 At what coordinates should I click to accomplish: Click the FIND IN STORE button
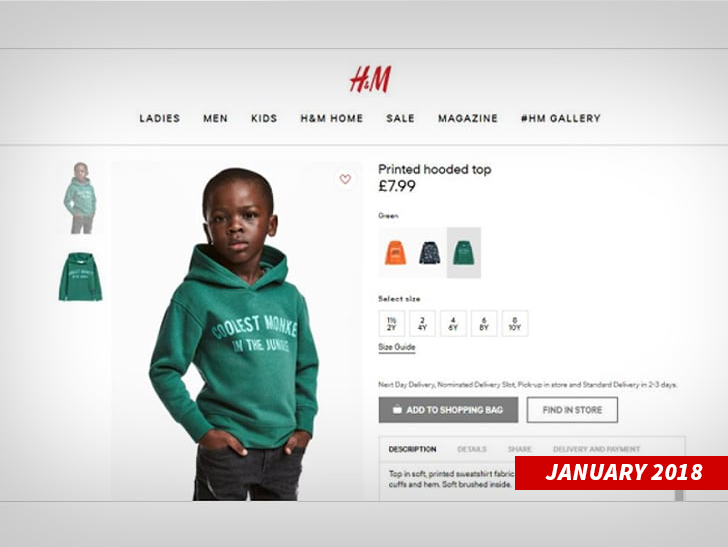tap(572, 410)
